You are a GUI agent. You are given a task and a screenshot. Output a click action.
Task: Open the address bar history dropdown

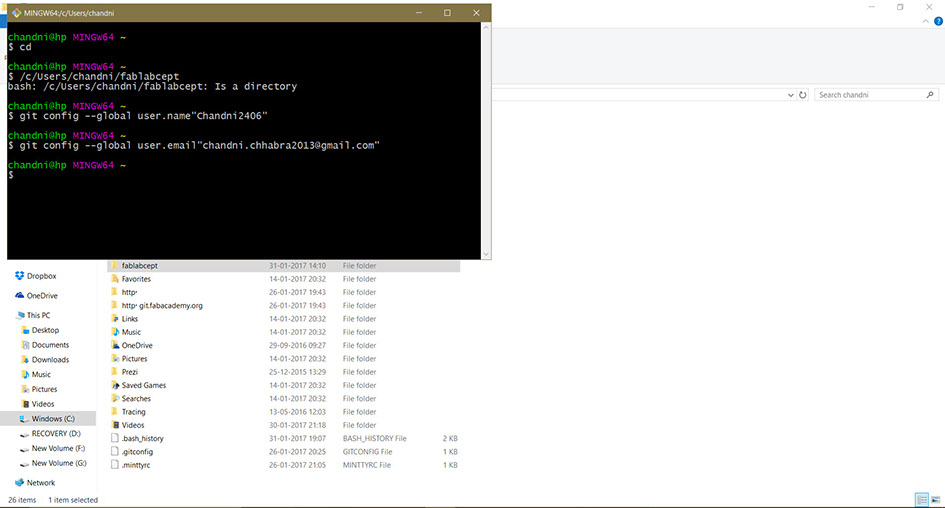point(790,95)
